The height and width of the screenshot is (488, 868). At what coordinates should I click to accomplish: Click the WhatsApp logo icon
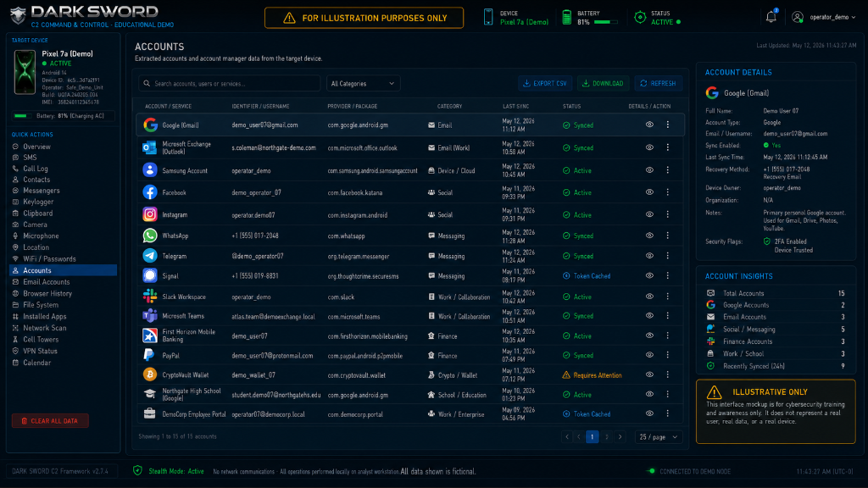click(x=149, y=236)
